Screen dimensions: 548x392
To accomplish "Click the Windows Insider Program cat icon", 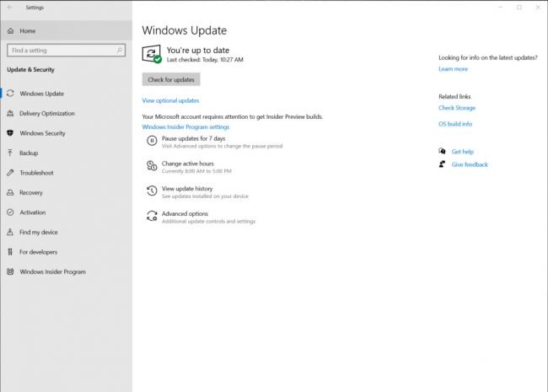I will 10,271.
